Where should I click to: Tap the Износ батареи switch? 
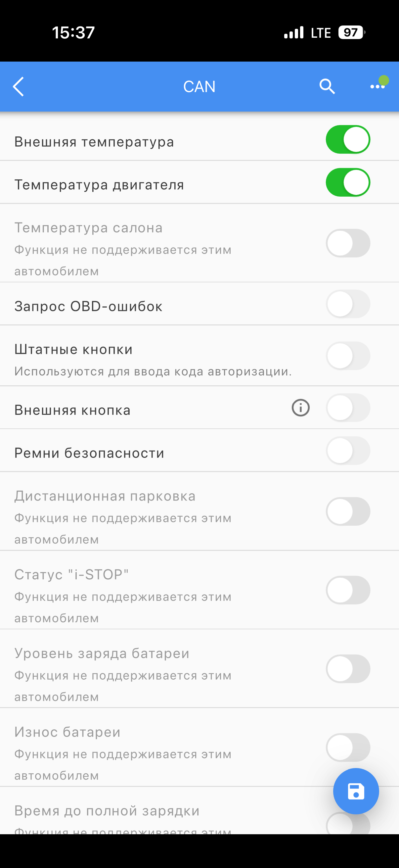pyautogui.click(x=348, y=747)
